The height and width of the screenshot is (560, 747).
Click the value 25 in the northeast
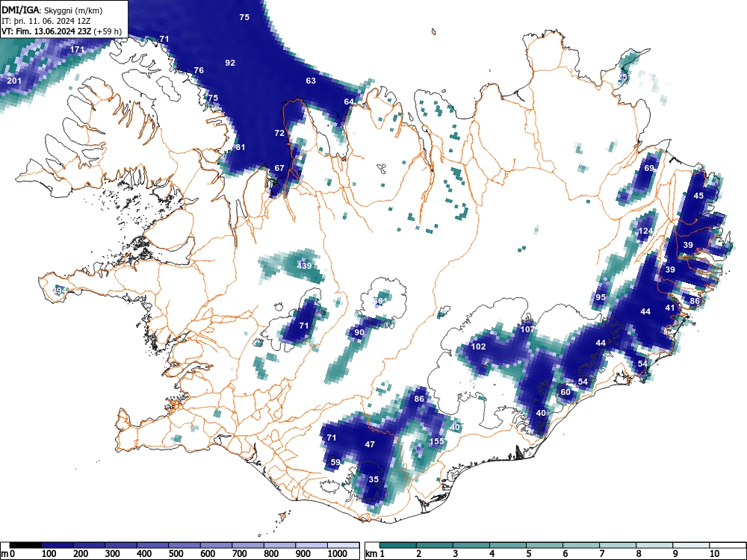623,77
